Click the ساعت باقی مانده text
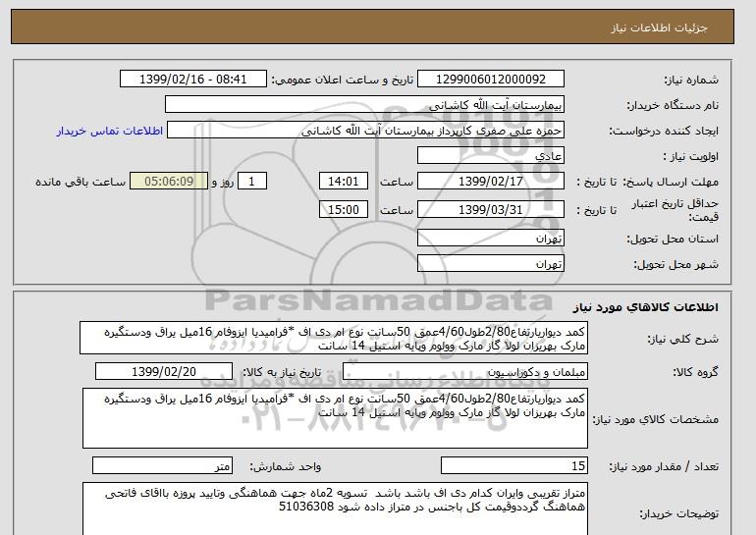 81,182
